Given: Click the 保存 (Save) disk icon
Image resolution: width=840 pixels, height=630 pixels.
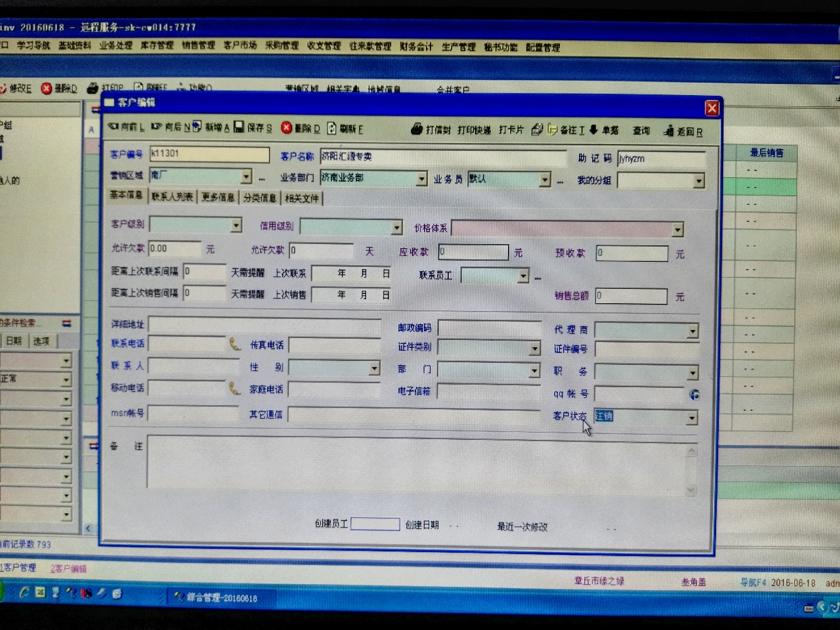Looking at the screenshot, I should (x=240, y=127).
